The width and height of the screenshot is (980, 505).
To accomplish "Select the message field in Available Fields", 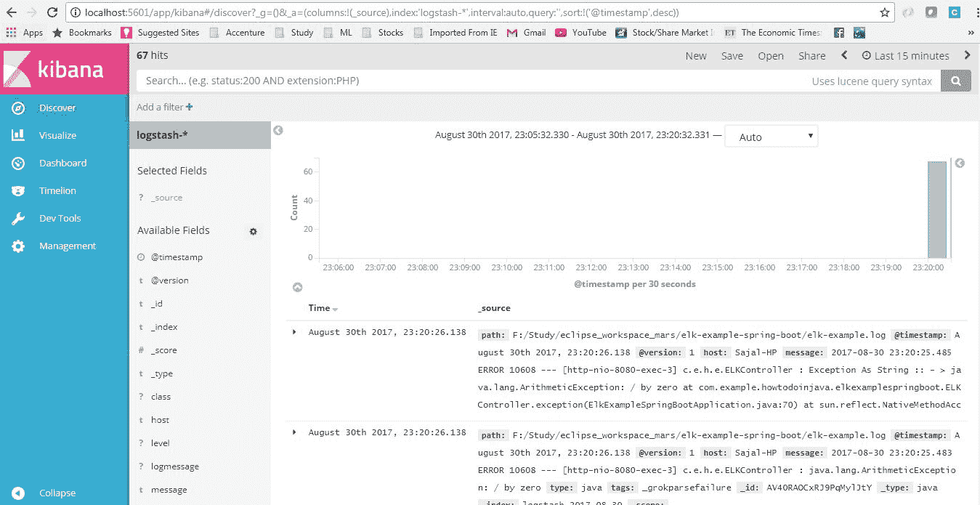I will point(169,490).
